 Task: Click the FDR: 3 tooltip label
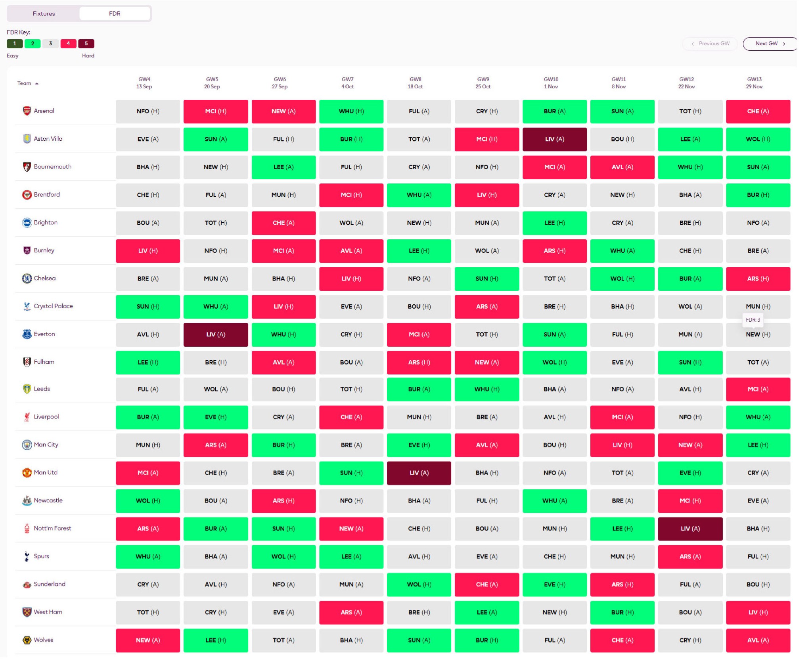(753, 320)
